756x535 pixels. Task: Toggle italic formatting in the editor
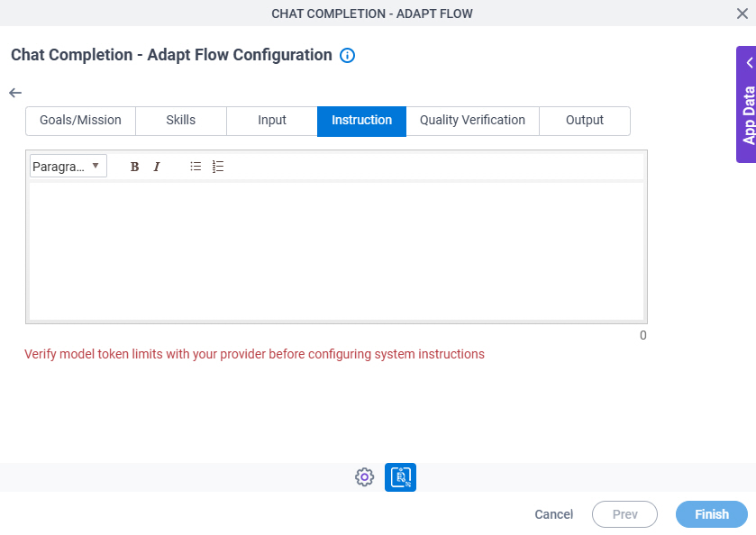[x=157, y=167]
